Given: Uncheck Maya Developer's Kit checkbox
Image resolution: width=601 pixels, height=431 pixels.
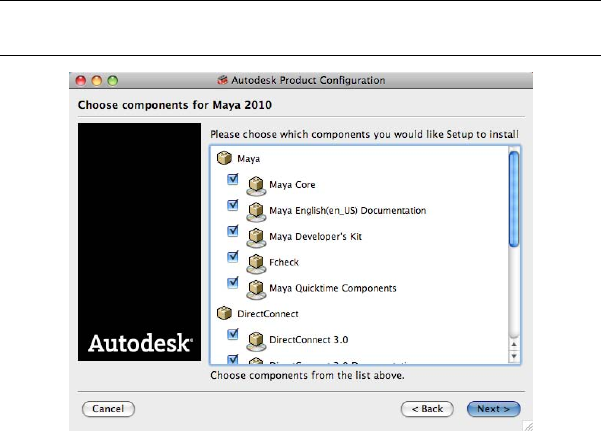Looking at the screenshot, I should 233,231.
